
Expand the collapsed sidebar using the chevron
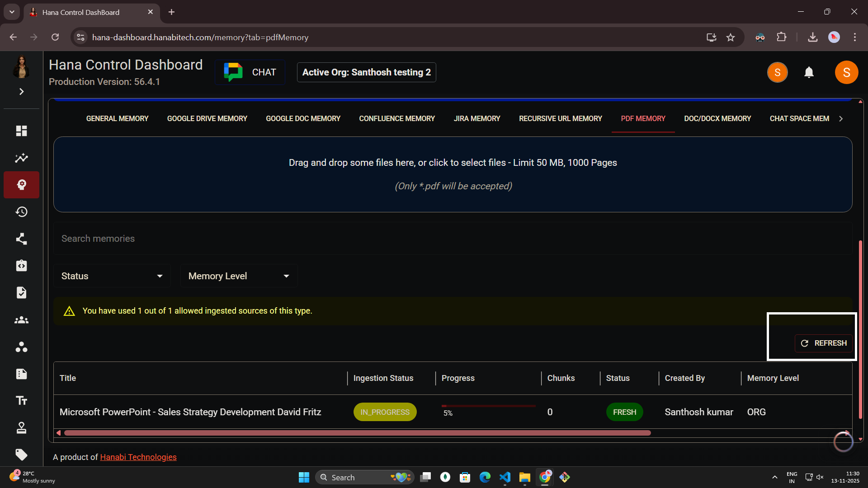click(21, 91)
